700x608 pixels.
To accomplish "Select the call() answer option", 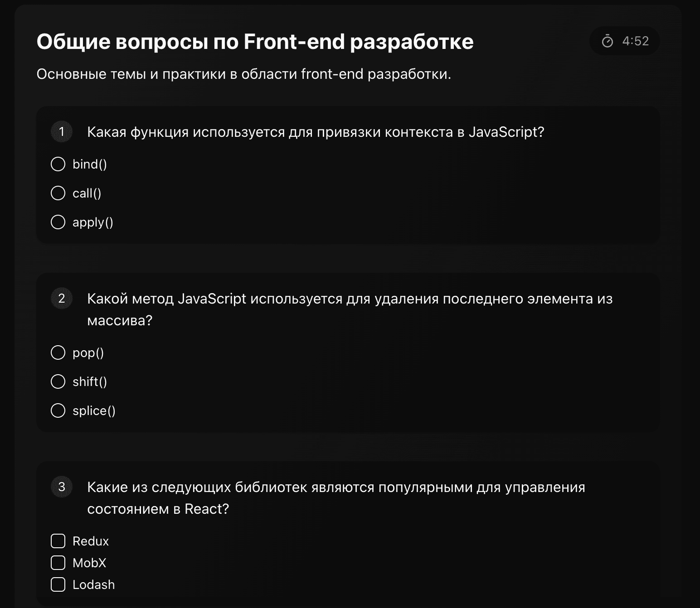I will coord(58,193).
